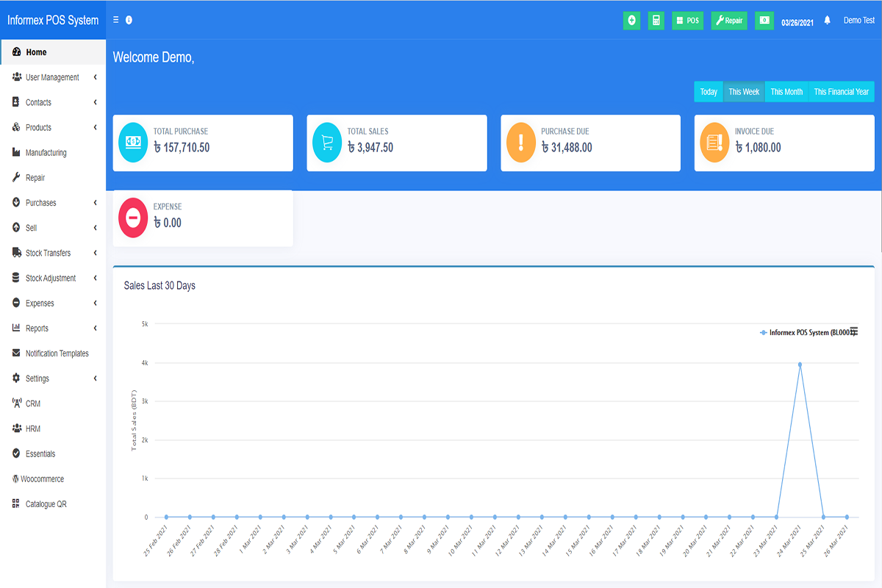The height and width of the screenshot is (588, 882).
Task: Expand the User Management menu
Action: coord(52,77)
